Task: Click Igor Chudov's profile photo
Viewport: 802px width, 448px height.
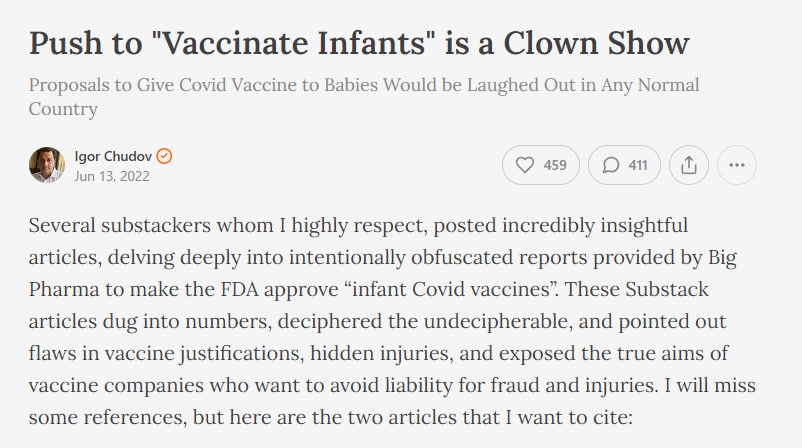Action: coord(47,165)
